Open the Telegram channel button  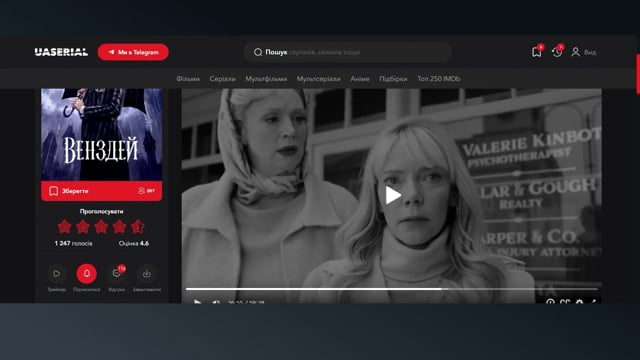133,52
